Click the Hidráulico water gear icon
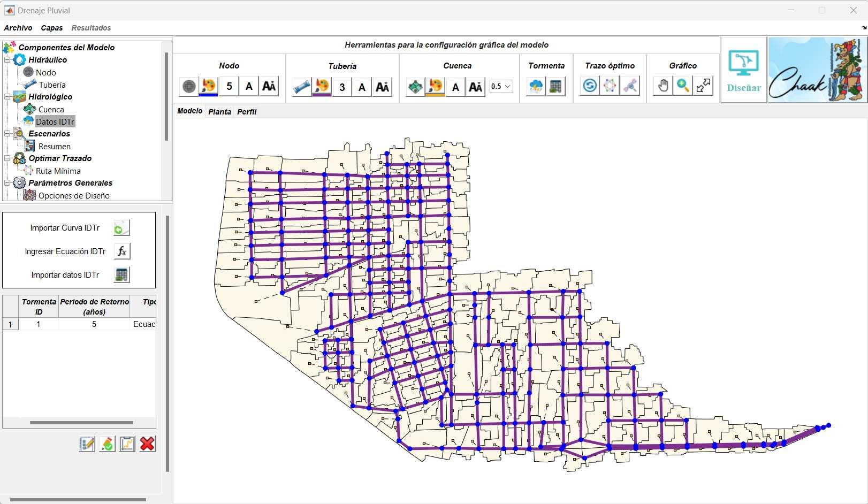The height and width of the screenshot is (504, 868). click(x=19, y=60)
